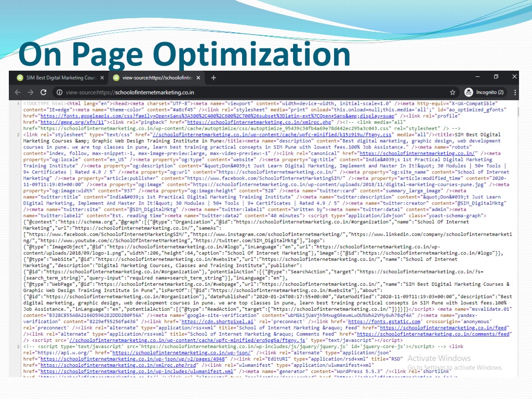Screen dimensions: 532x399
Task: Open the cdn.shortpixel.ai preconnect link
Action: coord(218,322)
